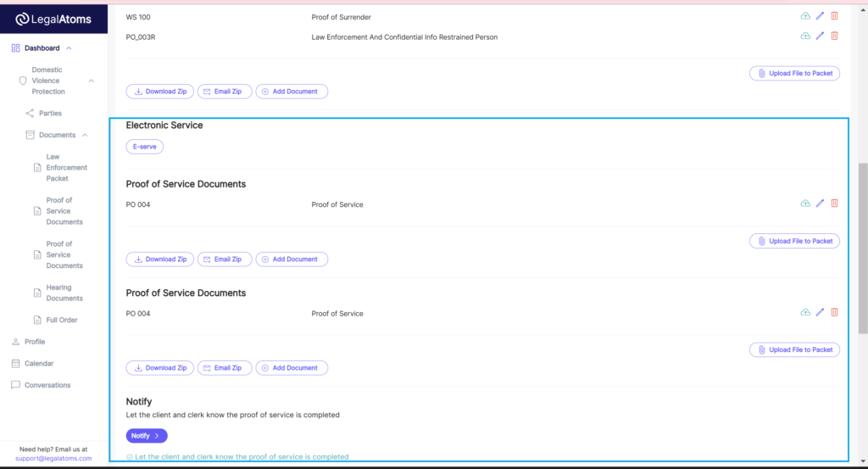868x469 pixels.
Task: Email support@legalatoms.com link
Action: [53, 459]
